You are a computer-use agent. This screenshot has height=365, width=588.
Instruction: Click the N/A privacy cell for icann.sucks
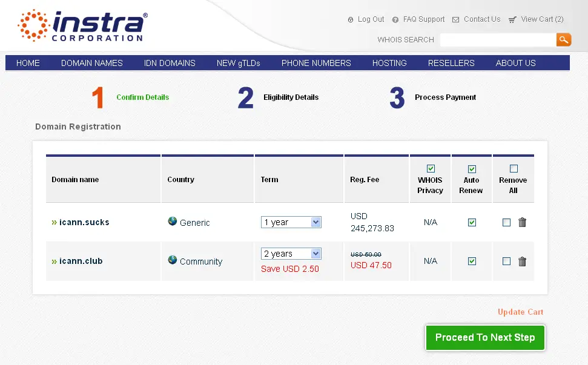click(431, 222)
